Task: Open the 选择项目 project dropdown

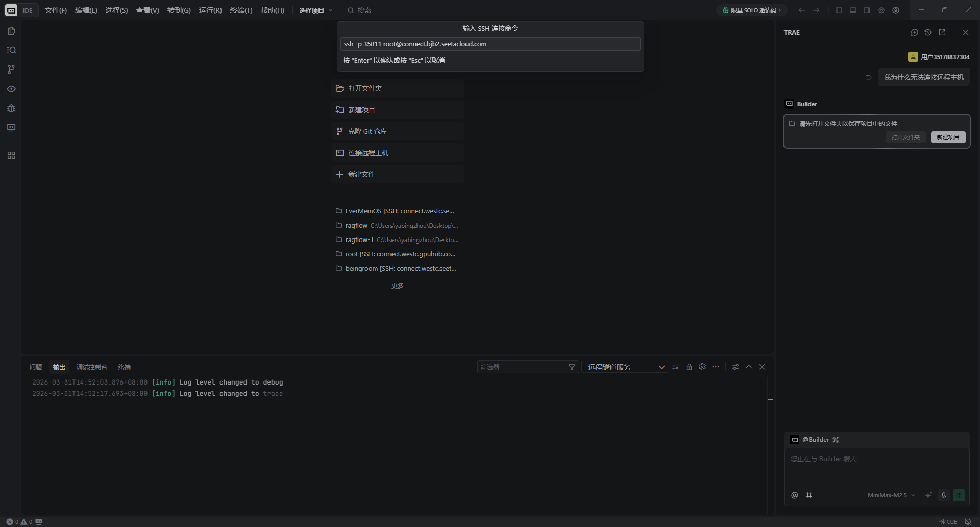Action: pyautogui.click(x=315, y=10)
